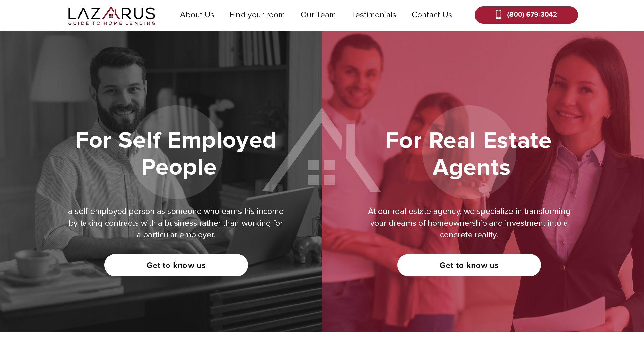This screenshot has width=644, height=362.
Task: Open the About Us menu item
Action: (x=197, y=15)
